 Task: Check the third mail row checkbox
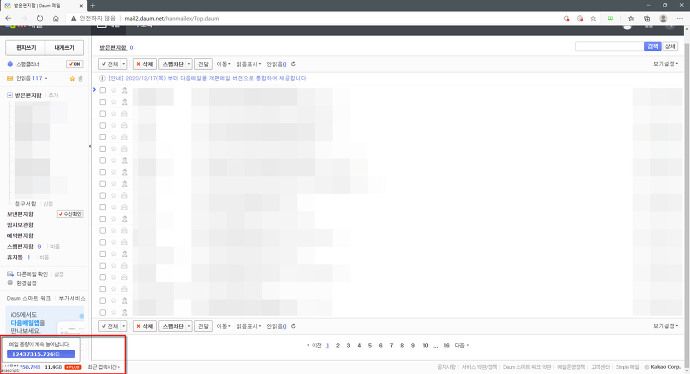coord(103,114)
